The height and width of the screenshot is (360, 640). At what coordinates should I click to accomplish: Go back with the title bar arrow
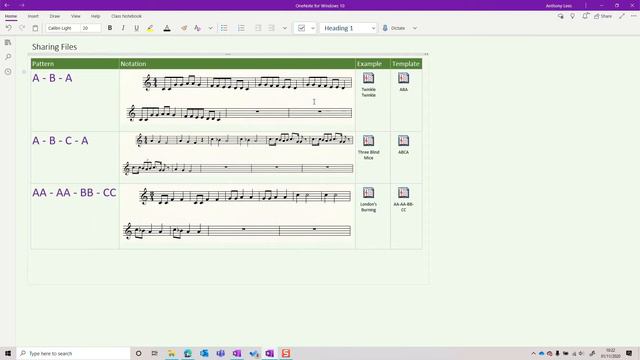point(7,5)
